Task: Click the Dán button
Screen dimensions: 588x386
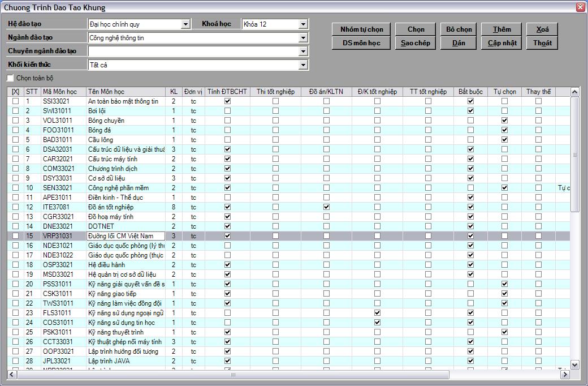Action: tap(459, 43)
